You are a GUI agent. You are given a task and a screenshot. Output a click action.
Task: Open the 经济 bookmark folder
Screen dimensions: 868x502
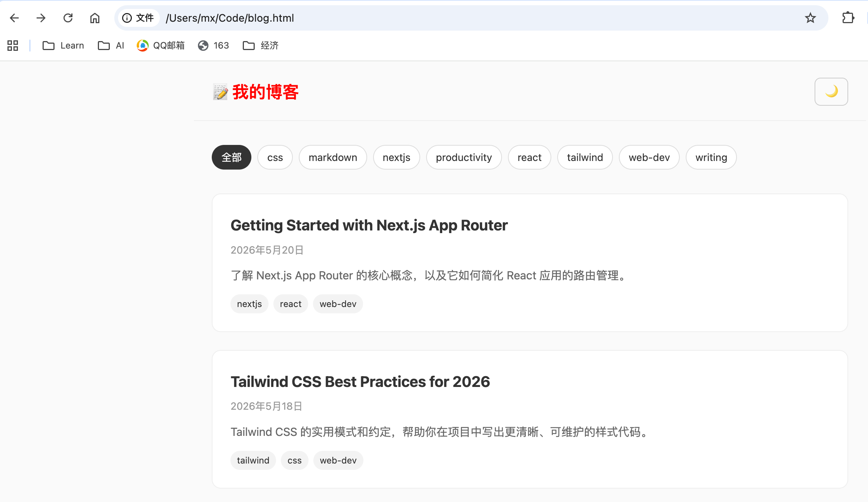click(x=260, y=46)
